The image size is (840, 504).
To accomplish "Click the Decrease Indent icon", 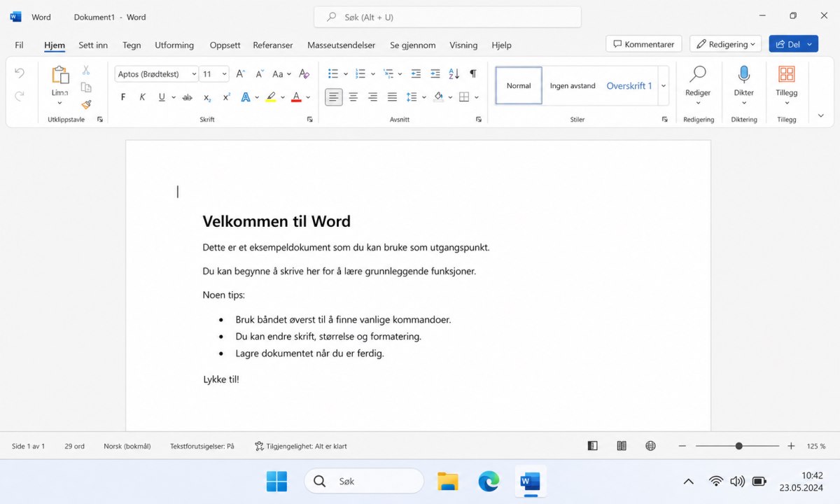I will point(416,73).
